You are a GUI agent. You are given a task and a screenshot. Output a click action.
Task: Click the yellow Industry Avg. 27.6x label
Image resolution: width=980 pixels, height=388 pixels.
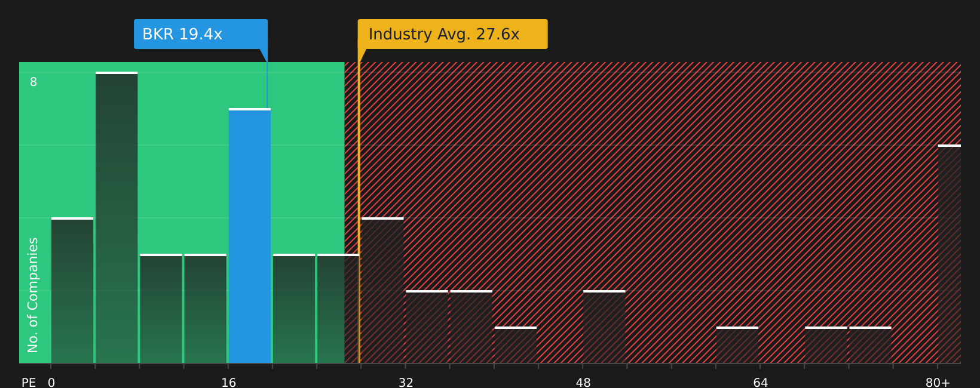point(452,34)
